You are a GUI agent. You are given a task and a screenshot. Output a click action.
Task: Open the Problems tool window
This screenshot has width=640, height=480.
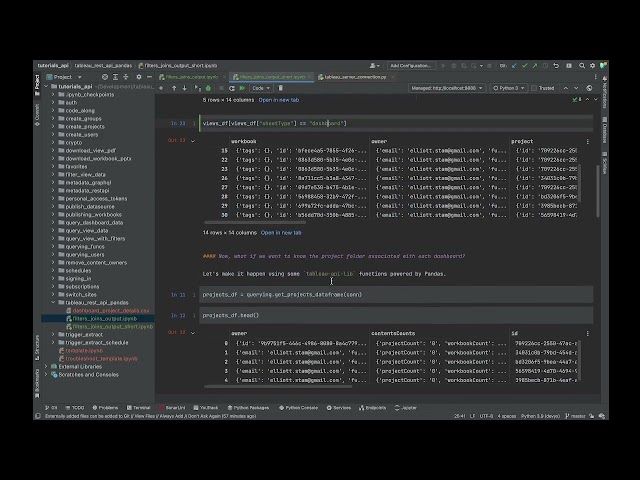(105, 408)
